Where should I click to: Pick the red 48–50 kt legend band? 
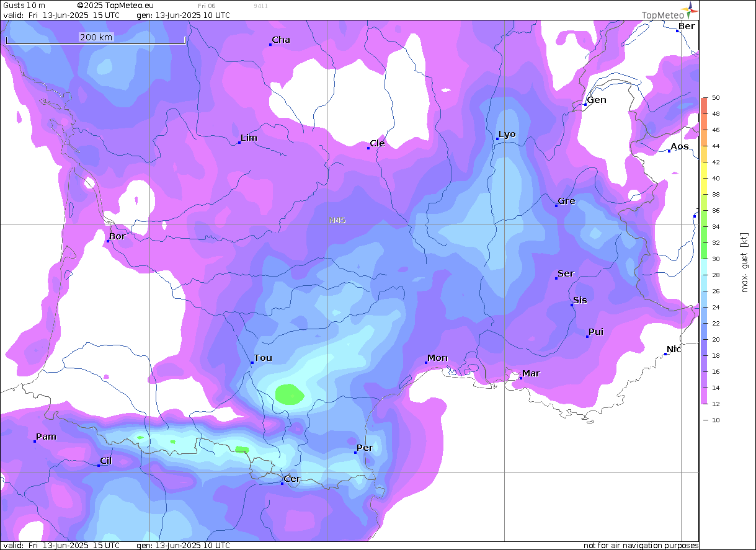tap(704, 105)
